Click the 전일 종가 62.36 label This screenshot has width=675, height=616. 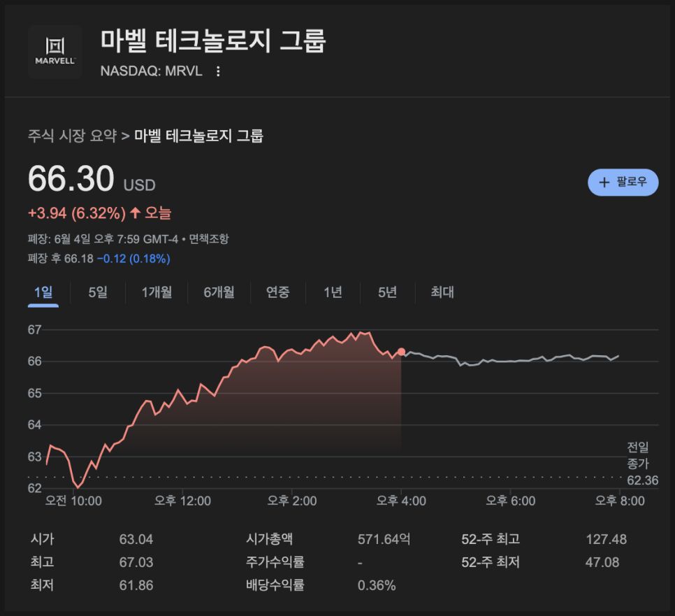(x=642, y=464)
